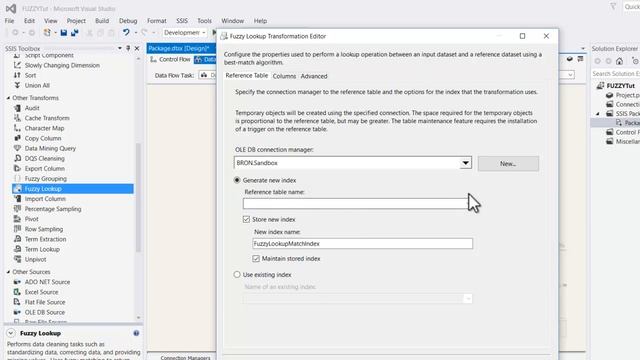Select the Percentage Sampling transform
The width and height of the screenshot is (640, 360).
[x=53, y=209]
